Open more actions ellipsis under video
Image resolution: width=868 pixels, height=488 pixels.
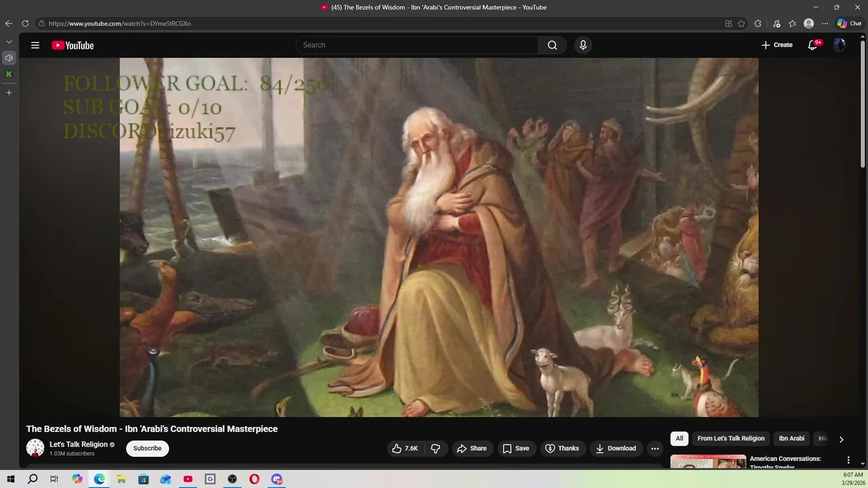pos(654,449)
